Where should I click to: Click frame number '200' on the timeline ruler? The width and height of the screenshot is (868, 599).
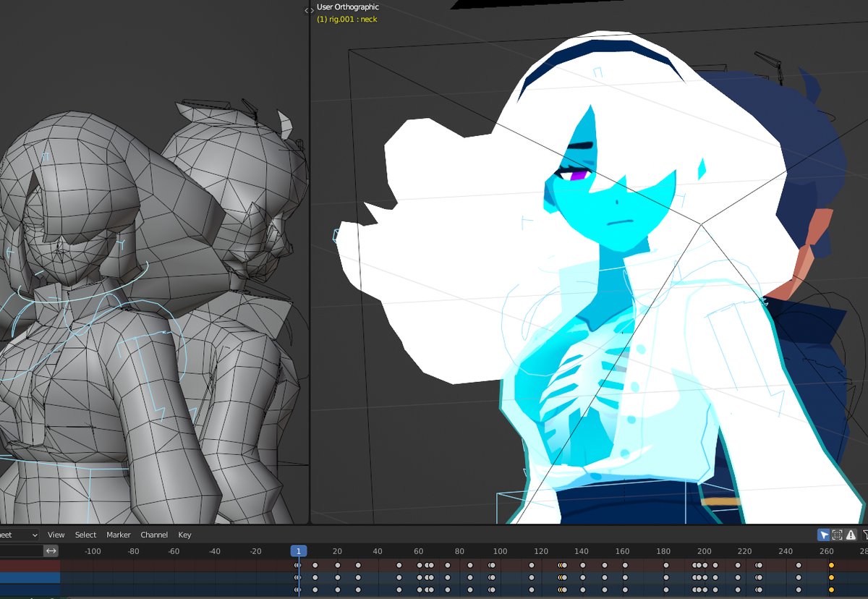[704, 551]
